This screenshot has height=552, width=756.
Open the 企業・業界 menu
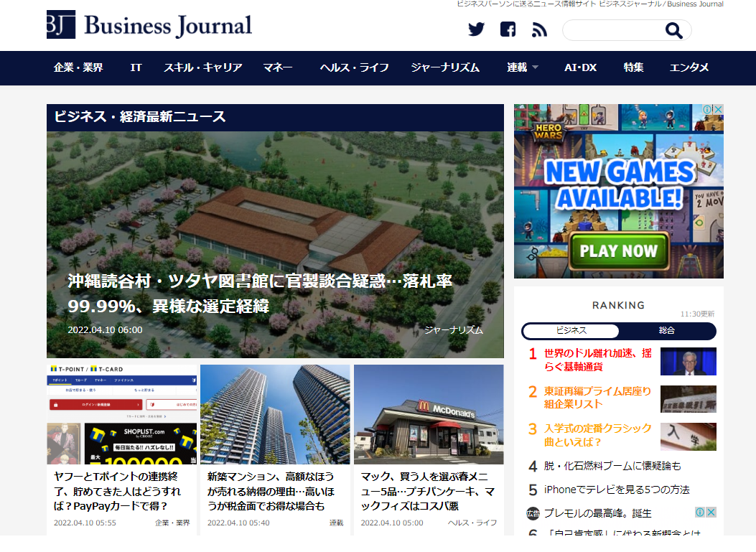click(78, 68)
